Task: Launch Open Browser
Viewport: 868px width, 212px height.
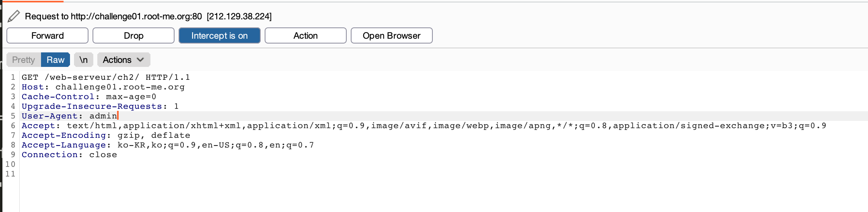Action: (x=392, y=35)
